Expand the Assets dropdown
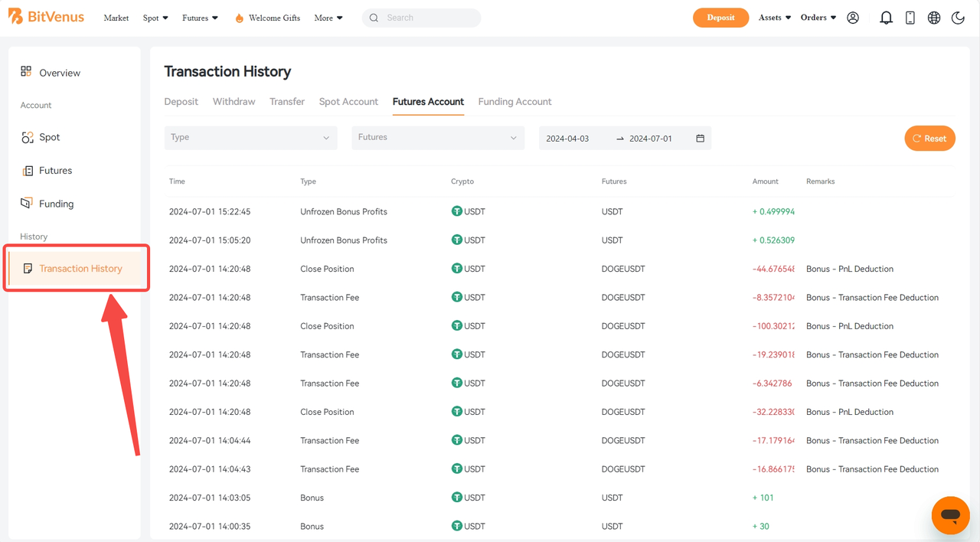Screen dimensions: 980x542 pos(775,18)
